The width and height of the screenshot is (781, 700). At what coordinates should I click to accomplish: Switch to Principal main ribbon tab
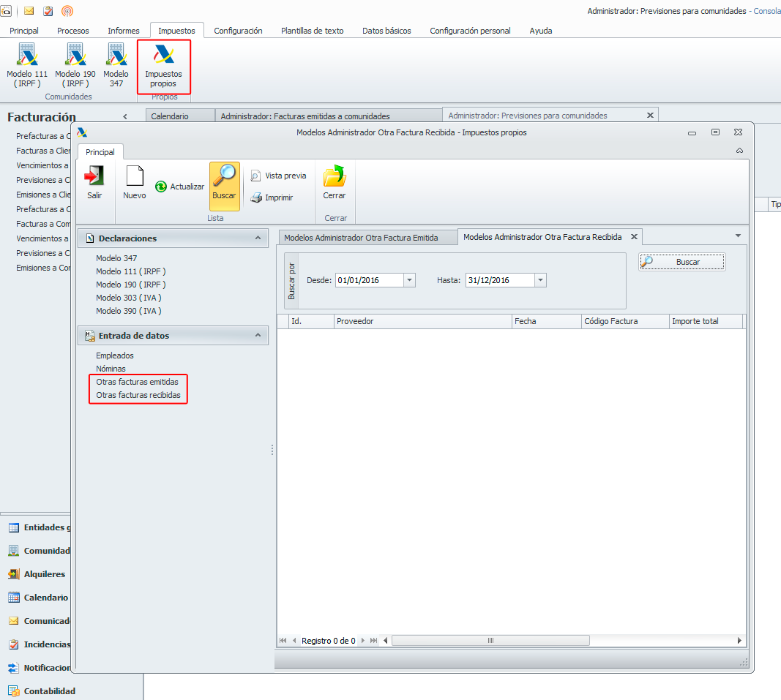coord(24,31)
